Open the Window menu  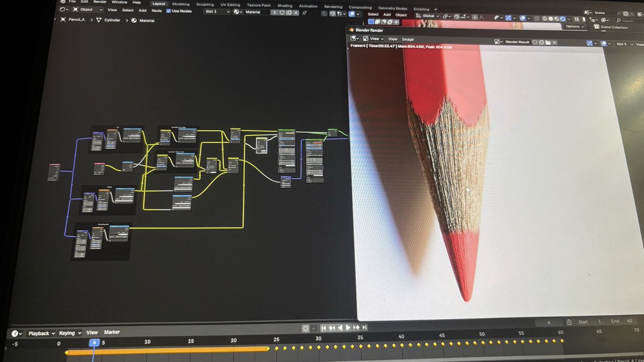[120, 2]
